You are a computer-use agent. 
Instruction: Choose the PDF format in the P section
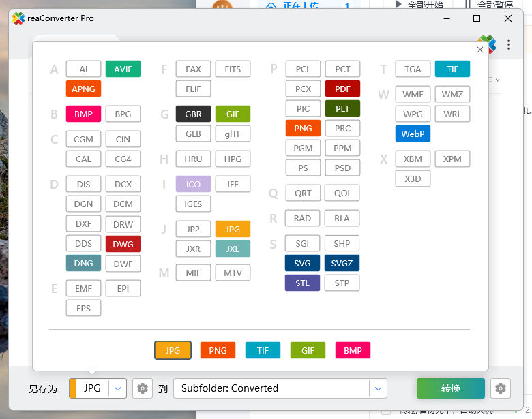pyautogui.click(x=342, y=89)
